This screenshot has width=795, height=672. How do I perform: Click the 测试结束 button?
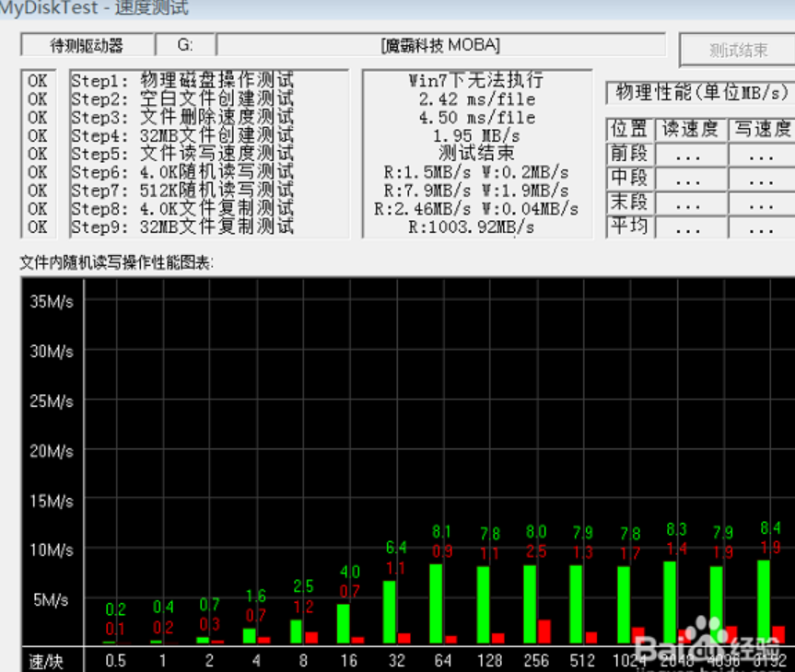tap(738, 50)
